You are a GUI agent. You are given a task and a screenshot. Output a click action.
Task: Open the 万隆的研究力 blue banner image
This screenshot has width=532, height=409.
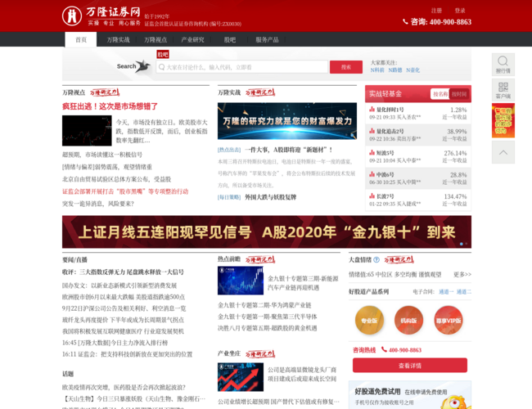point(287,121)
